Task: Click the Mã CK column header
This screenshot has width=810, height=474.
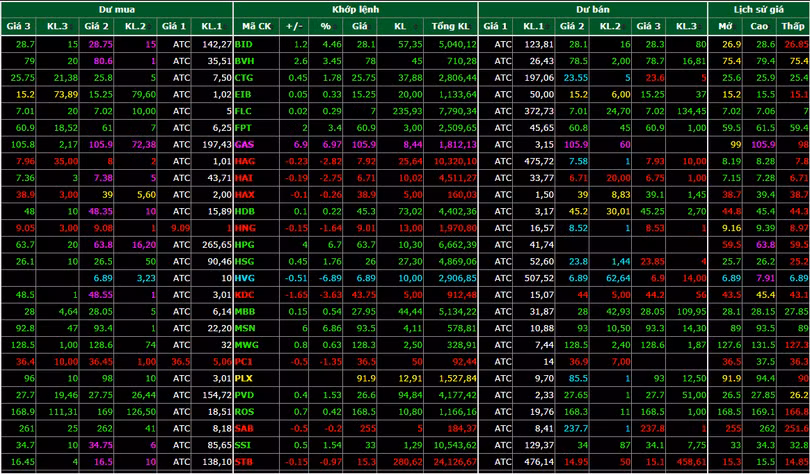Action: point(257,26)
